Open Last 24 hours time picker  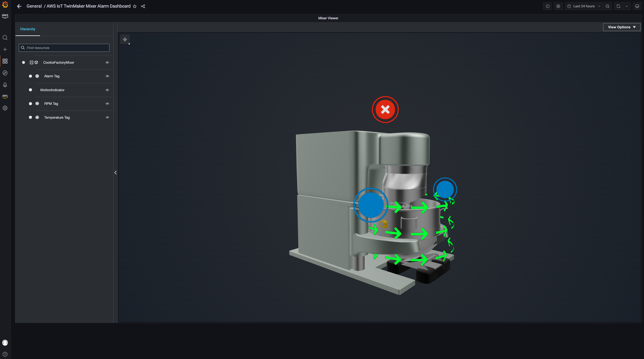click(x=584, y=6)
